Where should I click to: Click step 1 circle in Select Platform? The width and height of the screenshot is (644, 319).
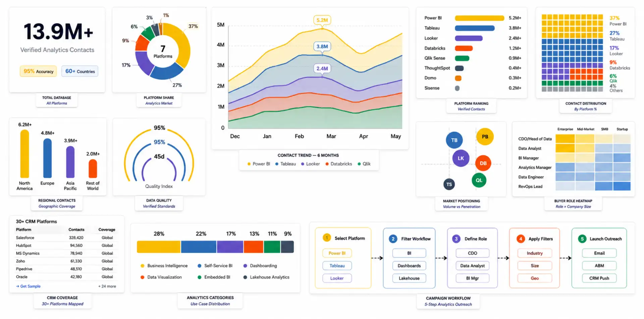click(327, 238)
